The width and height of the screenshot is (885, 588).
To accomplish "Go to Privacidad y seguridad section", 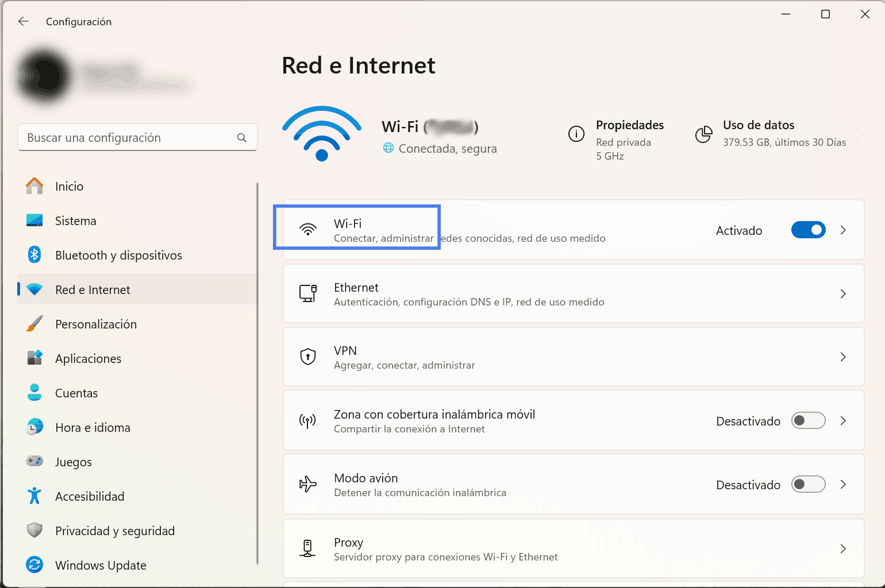I will (115, 531).
